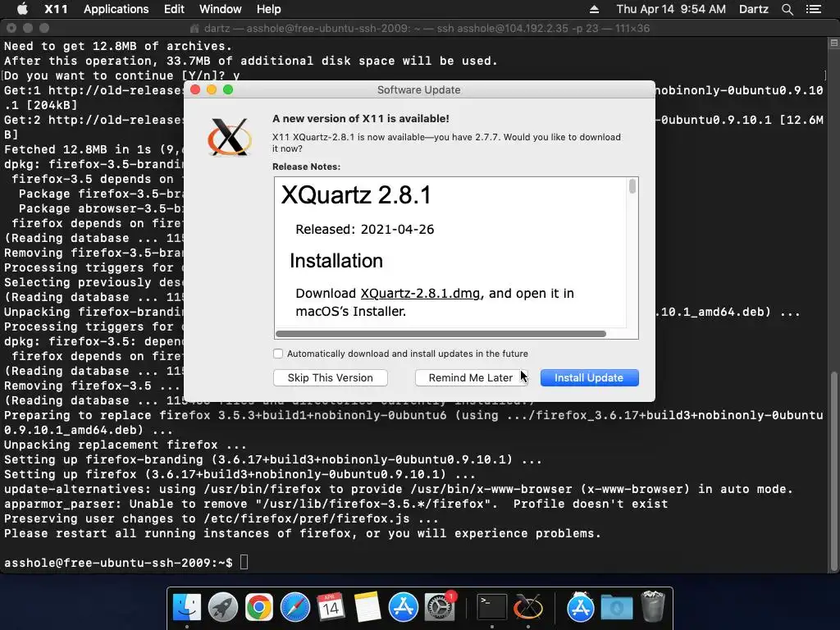The width and height of the screenshot is (840, 630).
Task: Click the line 'Please restart all running instances of firefox'
Action: tap(303, 533)
